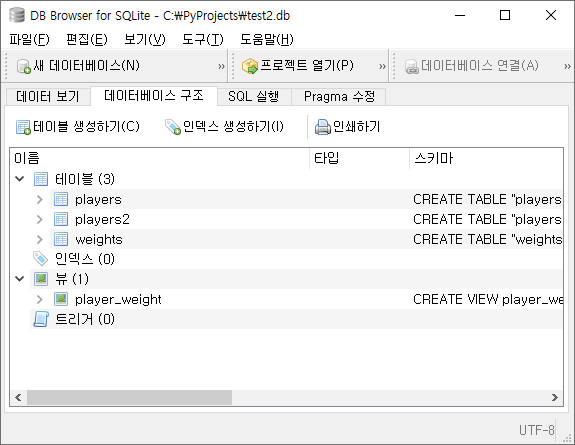Expand the player_weight view columns
Viewport: 575px width, 445px height.
(40, 299)
